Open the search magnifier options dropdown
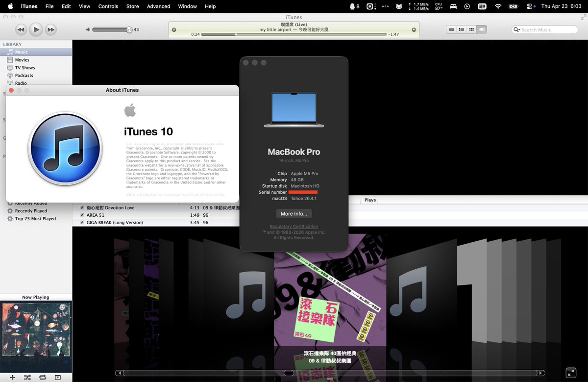The image size is (588, 382). [517, 29]
